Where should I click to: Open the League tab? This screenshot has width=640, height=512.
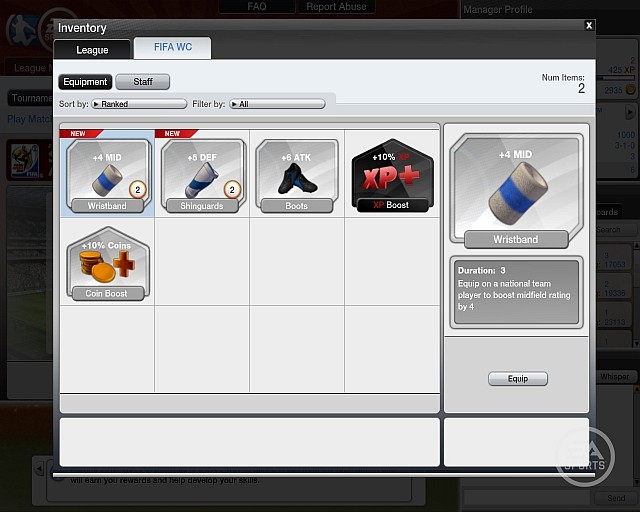click(92, 49)
